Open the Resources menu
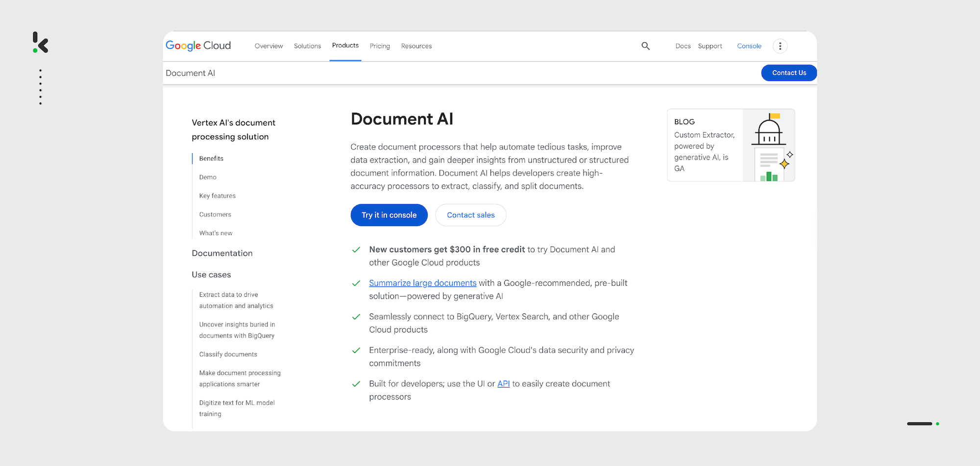 [x=416, y=46]
